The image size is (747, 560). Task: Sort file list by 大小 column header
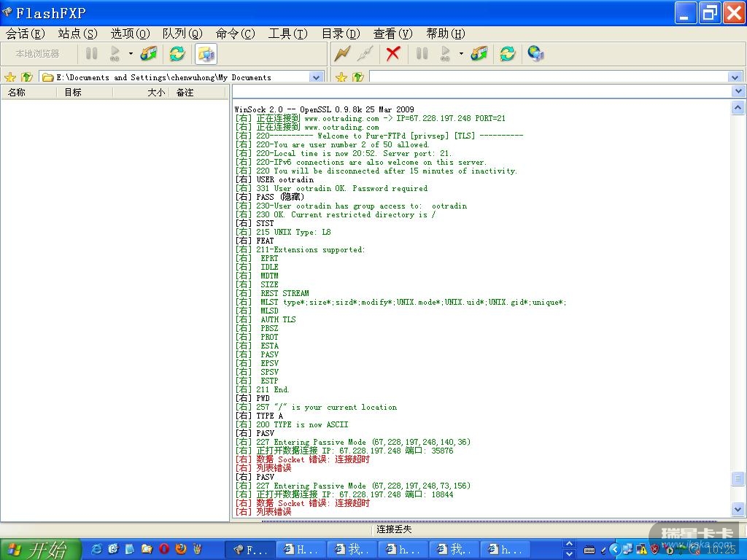tap(155, 93)
